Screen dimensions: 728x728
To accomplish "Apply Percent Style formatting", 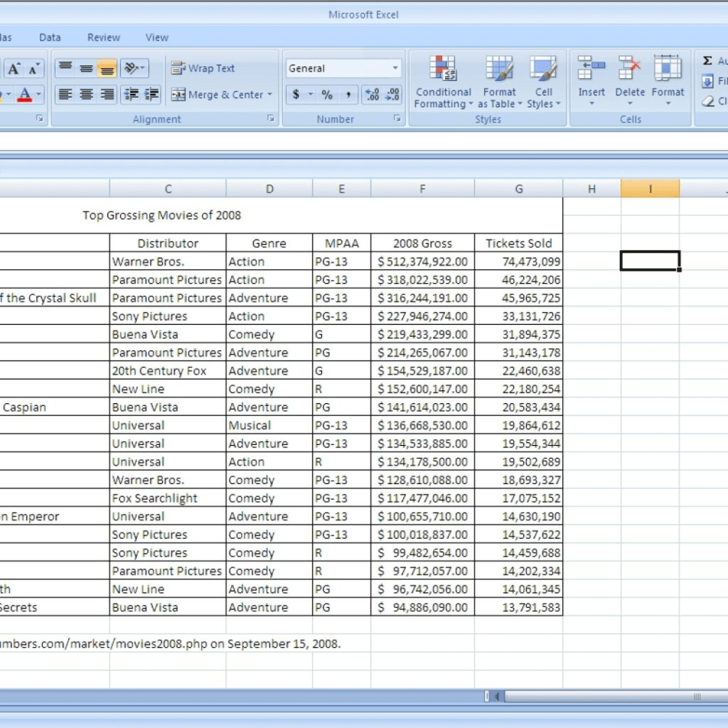I will pyautogui.click(x=328, y=95).
